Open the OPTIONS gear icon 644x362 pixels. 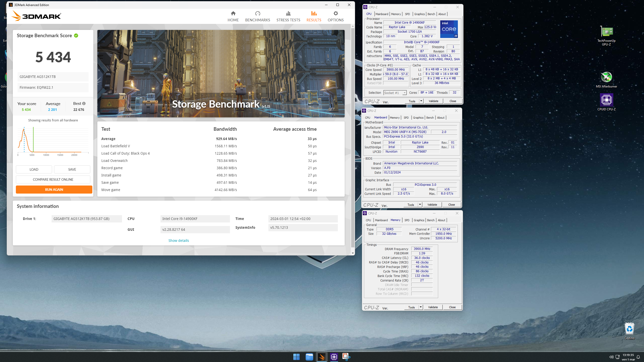[336, 13]
